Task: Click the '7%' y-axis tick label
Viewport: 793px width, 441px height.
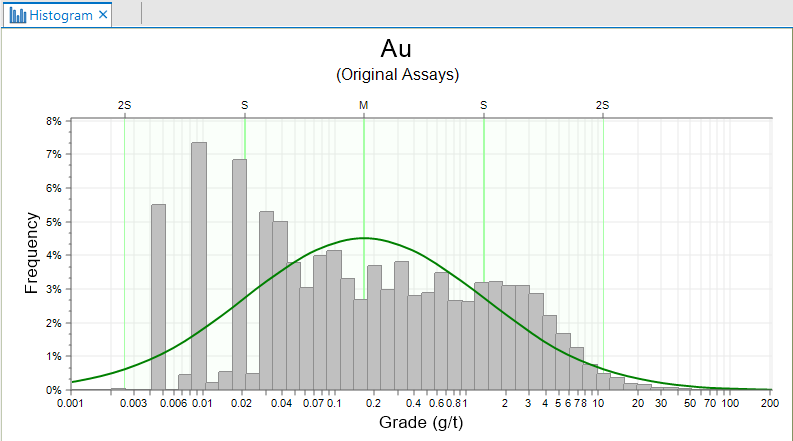Action: [x=53, y=154]
